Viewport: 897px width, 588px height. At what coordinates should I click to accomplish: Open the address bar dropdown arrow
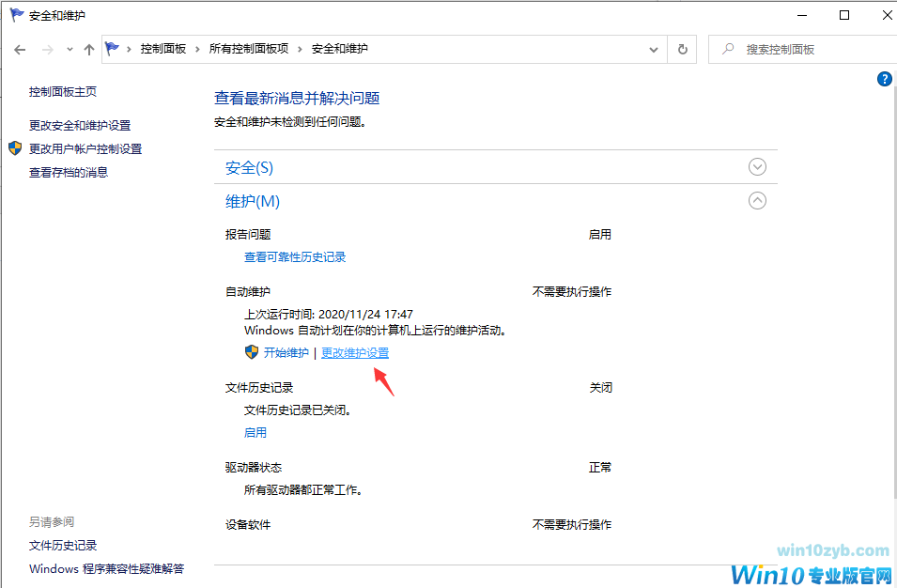point(654,49)
